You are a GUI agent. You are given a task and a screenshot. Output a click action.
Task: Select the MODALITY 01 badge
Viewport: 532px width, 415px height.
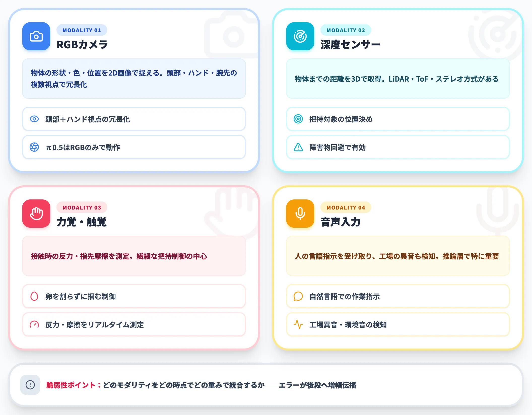[x=82, y=30]
